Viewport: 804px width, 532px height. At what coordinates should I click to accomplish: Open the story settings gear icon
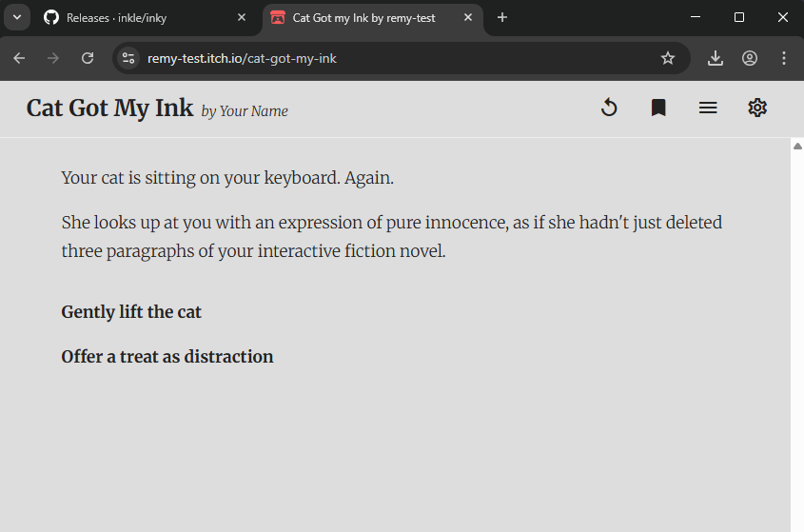[757, 108]
